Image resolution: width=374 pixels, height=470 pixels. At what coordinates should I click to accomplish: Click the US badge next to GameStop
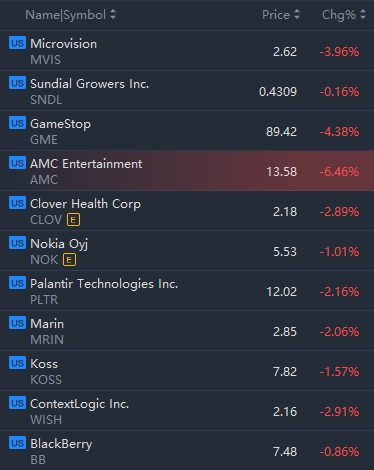(x=17, y=123)
